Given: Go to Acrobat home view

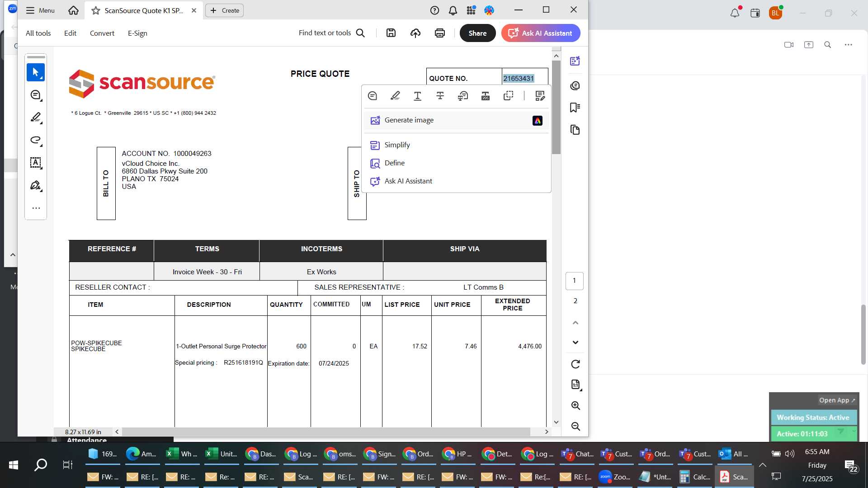Looking at the screenshot, I should click(x=73, y=10).
